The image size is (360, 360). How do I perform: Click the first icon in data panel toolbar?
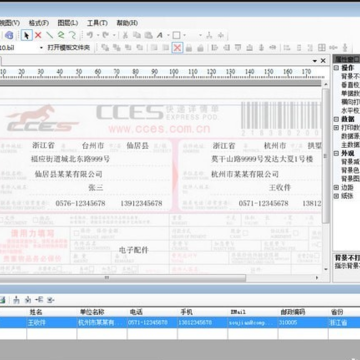[x=3, y=300]
